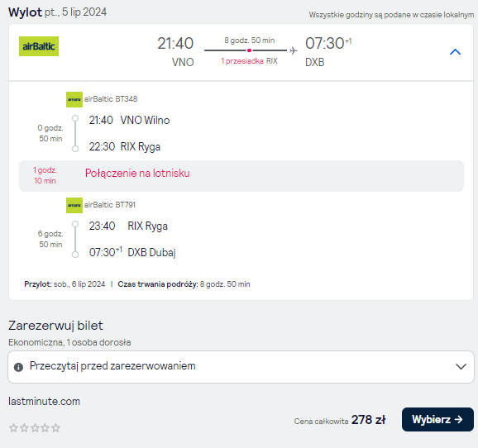Click the 23:40 RIX Ryga departure row
478x448 pixels.
tap(128, 226)
